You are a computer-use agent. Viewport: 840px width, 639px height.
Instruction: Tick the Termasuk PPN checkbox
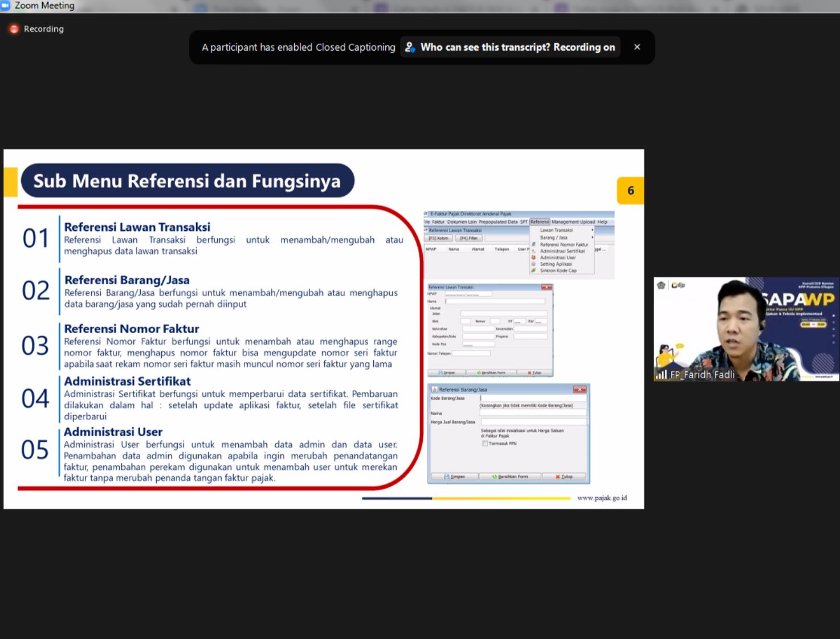pos(485,443)
